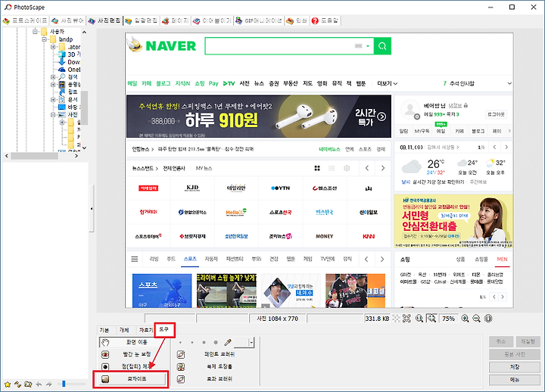Click the refresh arrows icon at bottom left
The height and width of the screenshot is (392, 545).
point(17,384)
